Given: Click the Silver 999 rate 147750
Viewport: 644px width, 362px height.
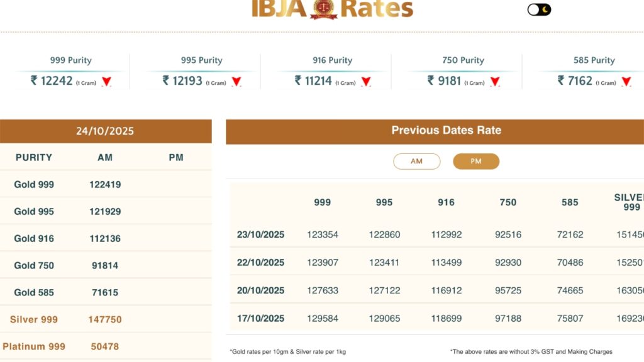Looking at the screenshot, I should [104, 319].
